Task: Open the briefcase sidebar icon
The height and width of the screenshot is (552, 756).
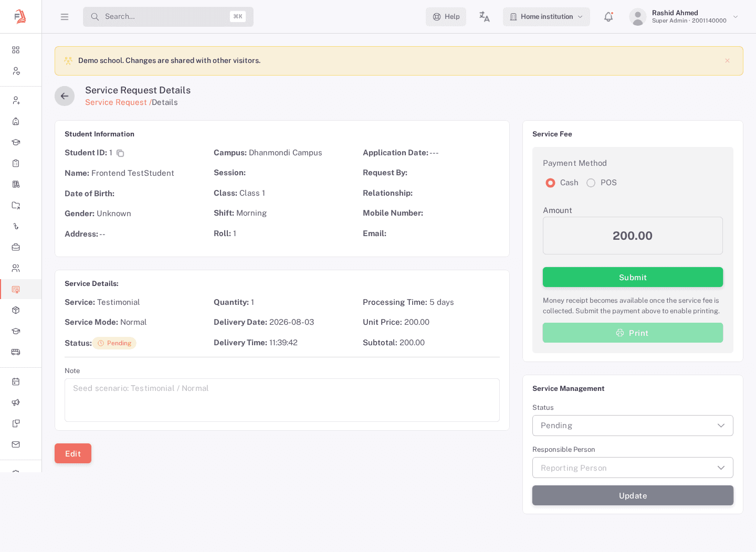Action: 16,247
